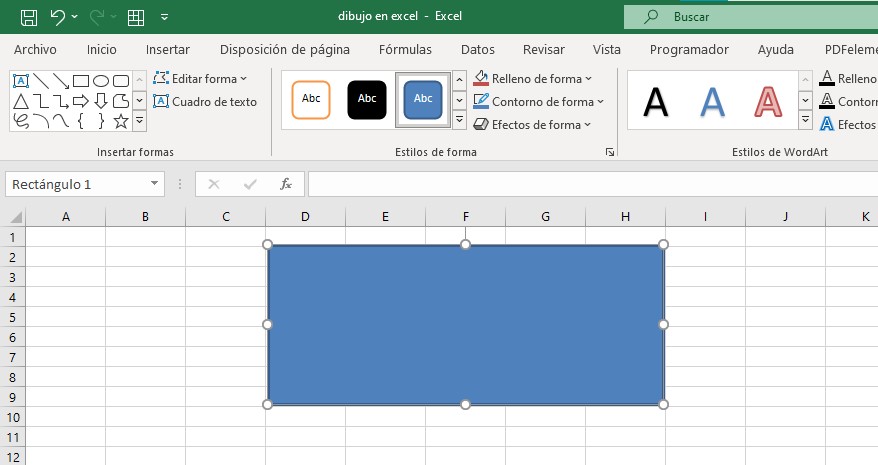Go to the Fórmulas tab
Screen dimensions: 878x465
[x=405, y=50]
